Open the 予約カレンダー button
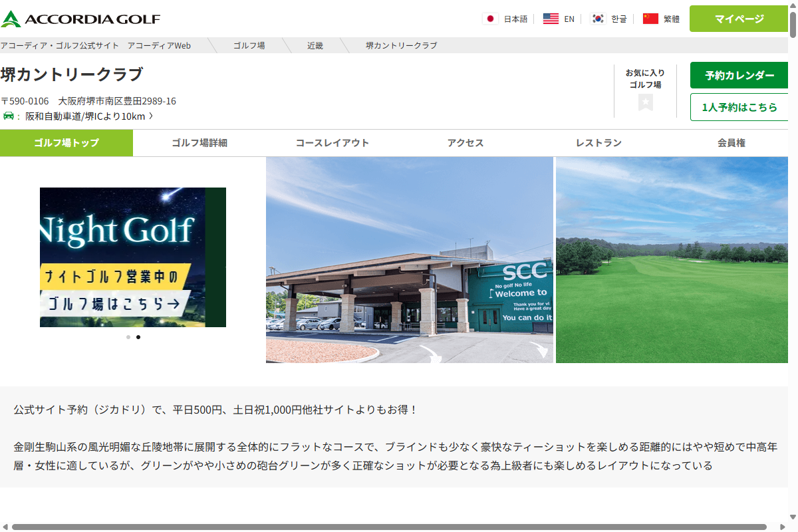 pyautogui.click(x=739, y=75)
